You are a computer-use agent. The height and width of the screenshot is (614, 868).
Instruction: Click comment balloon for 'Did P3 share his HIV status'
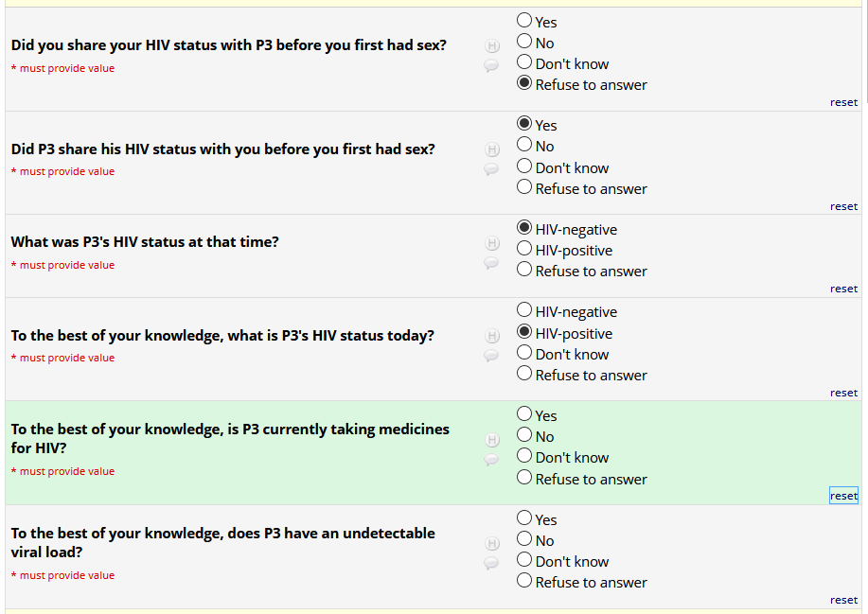point(491,169)
